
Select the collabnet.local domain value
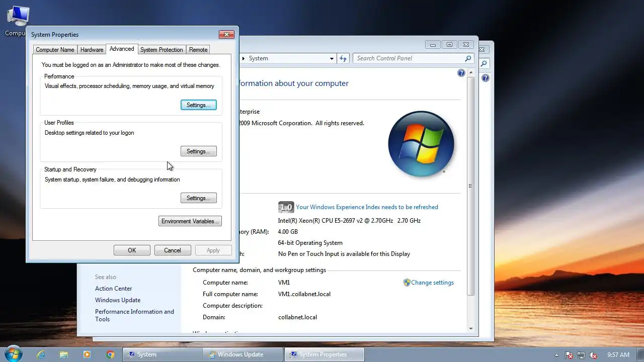tap(297, 317)
